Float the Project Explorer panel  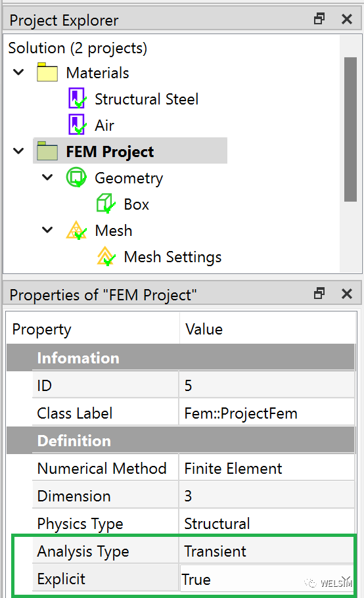point(319,18)
